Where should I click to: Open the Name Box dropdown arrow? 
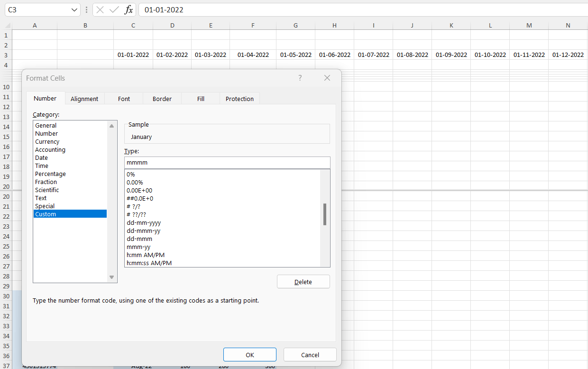(75, 10)
